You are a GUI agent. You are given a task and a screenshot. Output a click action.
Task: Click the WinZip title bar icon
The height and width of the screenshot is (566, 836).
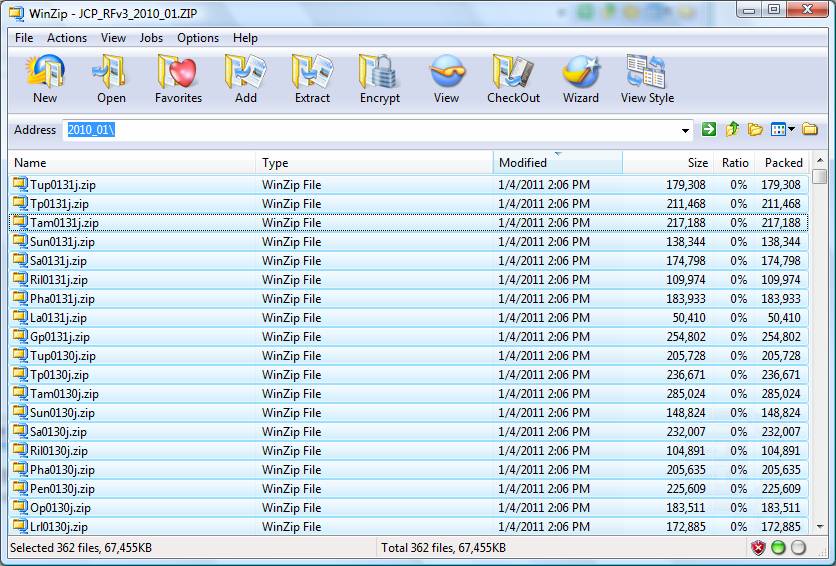[x=16, y=12]
